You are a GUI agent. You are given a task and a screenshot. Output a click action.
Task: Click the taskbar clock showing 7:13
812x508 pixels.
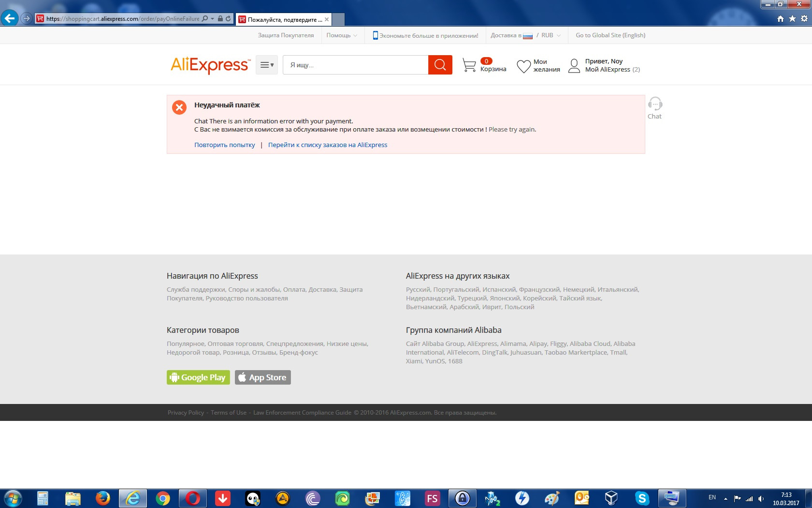click(x=786, y=499)
